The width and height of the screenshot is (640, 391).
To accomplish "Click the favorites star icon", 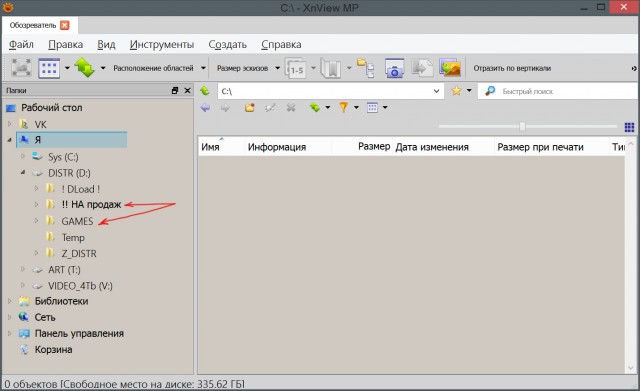I will (x=456, y=91).
